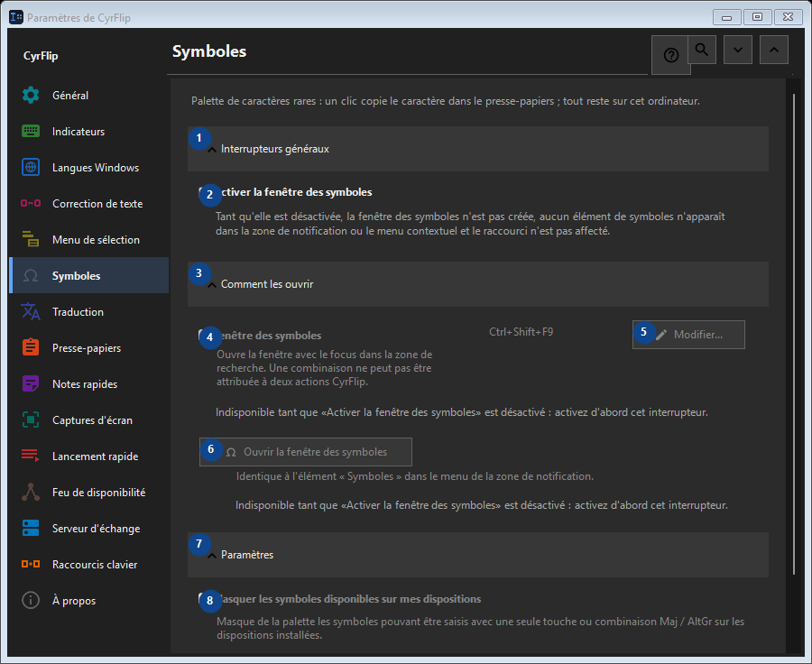Click "Ouvrir la fenêtre des symboles" button
Viewport: 812px width, 664px height.
point(306,452)
